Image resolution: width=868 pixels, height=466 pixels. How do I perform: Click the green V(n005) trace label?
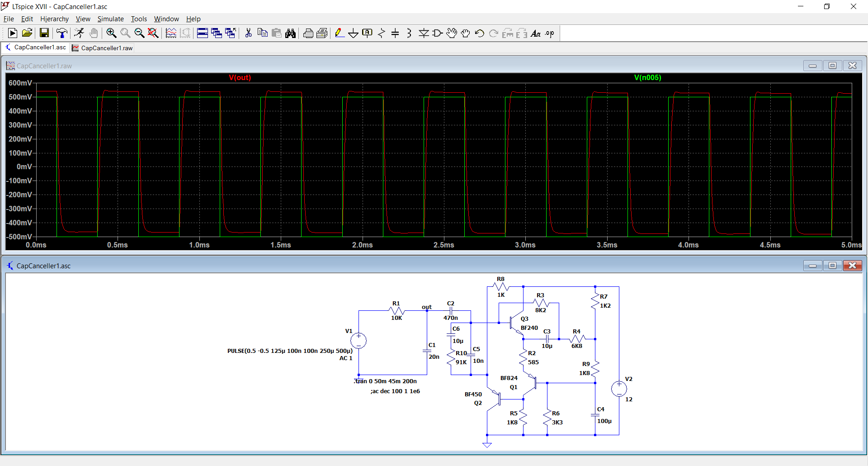pyautogui.click(x=647, y=77)
